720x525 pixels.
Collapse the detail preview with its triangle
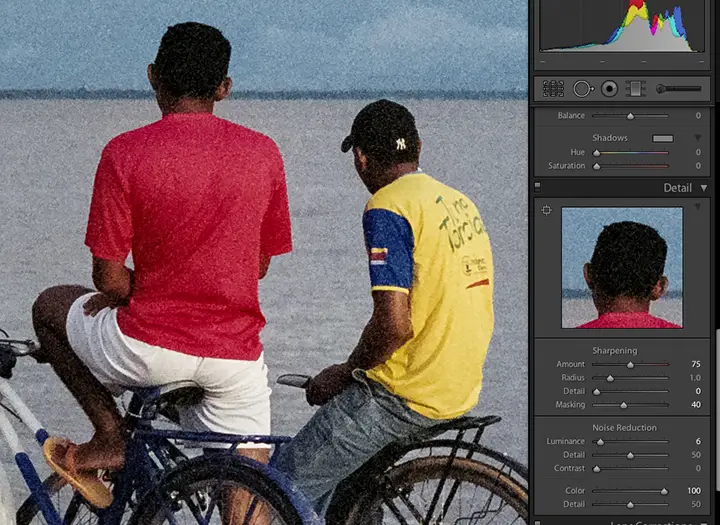(698, 207)
